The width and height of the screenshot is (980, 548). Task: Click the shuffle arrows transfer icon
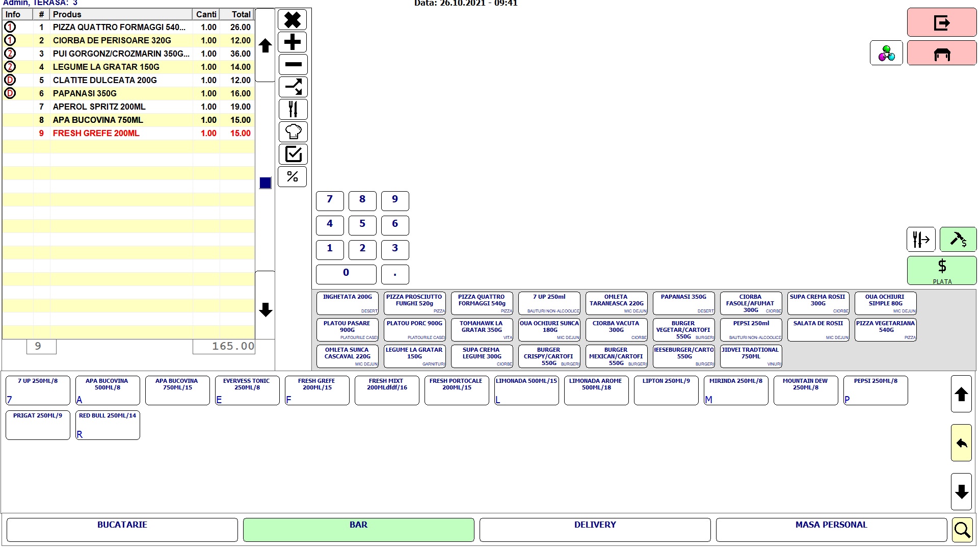(x=293, y=87)
